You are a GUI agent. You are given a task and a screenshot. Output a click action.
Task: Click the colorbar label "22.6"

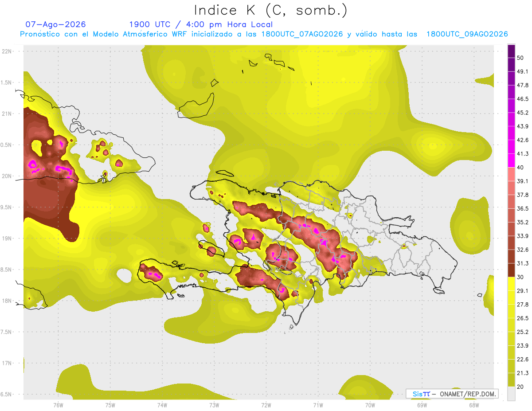[x=523, y=359]
